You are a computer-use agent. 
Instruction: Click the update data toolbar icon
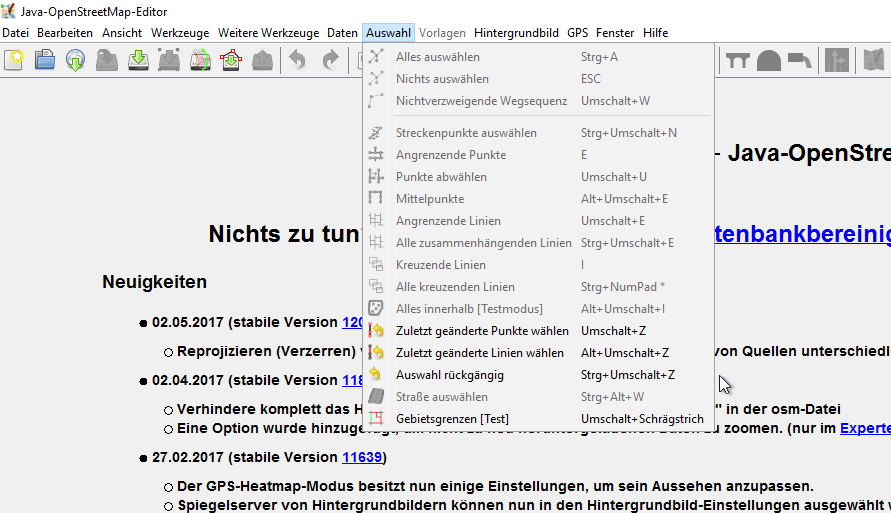(200, 60)
